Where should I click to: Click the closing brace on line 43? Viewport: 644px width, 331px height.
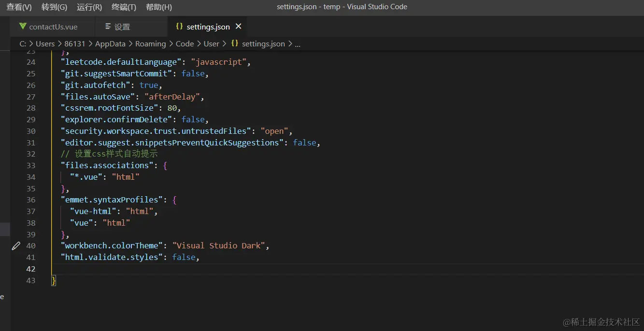coord(54,280)
